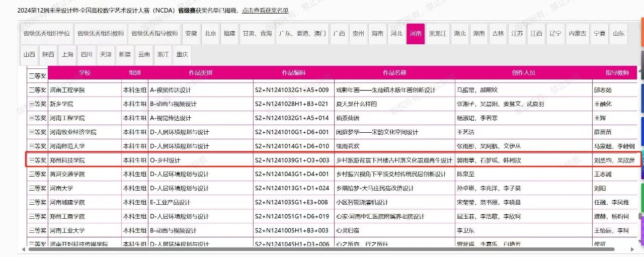
Task: Click the 河南牧业经济学院 school cell
Action: click(x=85, y=132)
